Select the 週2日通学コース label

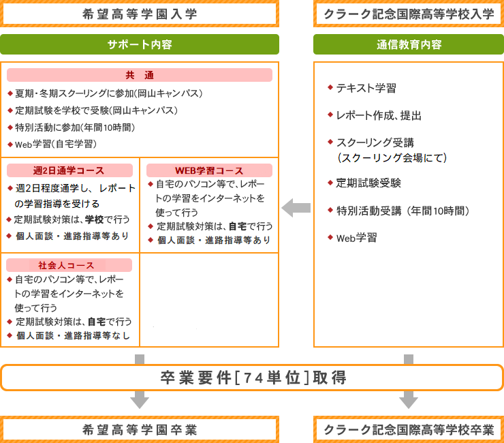click(69, 170)
